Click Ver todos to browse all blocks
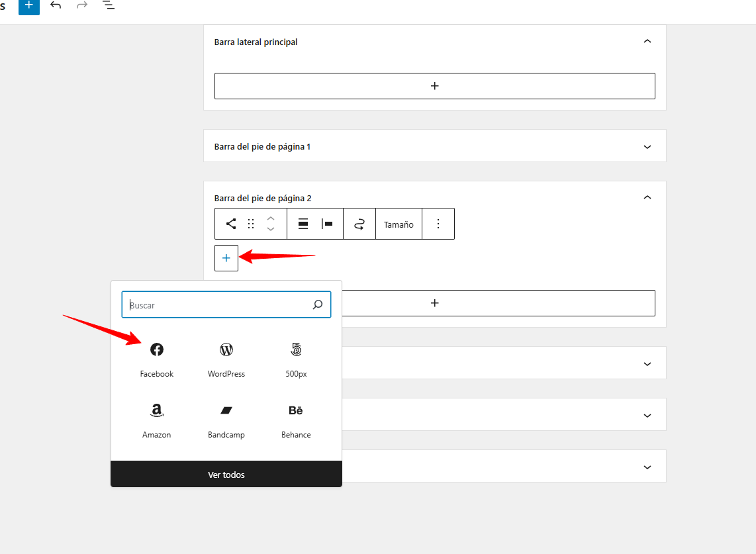This screenshot has height=554, width=756. point(226,475)
